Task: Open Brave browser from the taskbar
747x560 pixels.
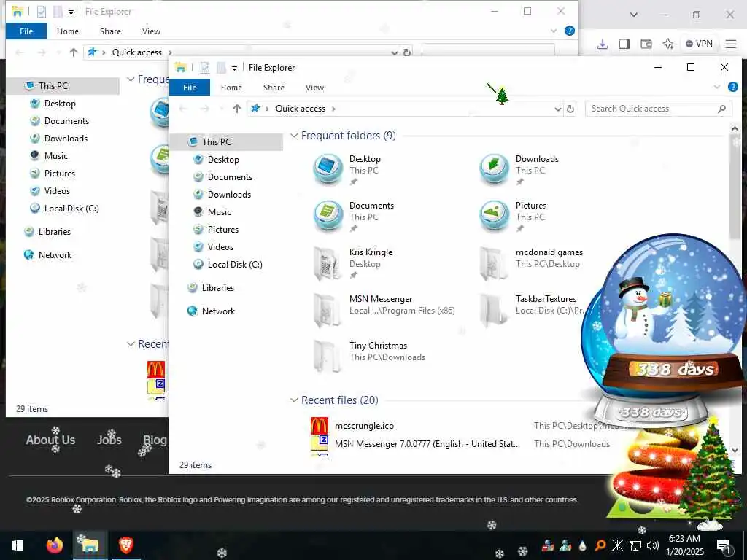Action: (125, 545)
